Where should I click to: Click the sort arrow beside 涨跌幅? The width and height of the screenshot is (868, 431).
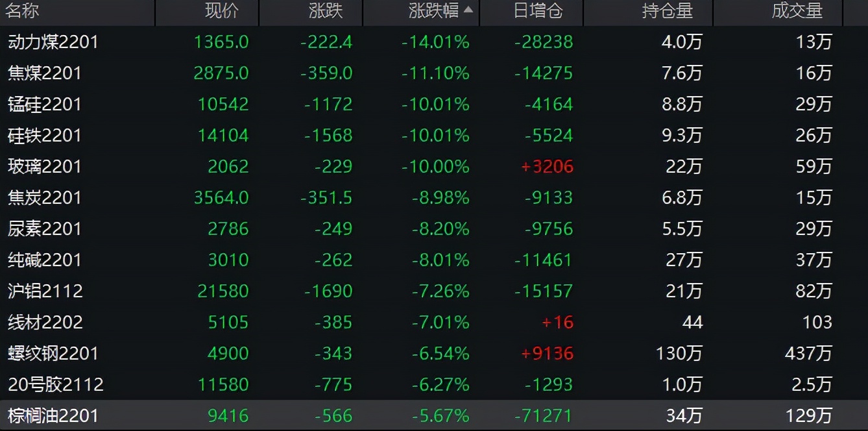click(468, 11)
